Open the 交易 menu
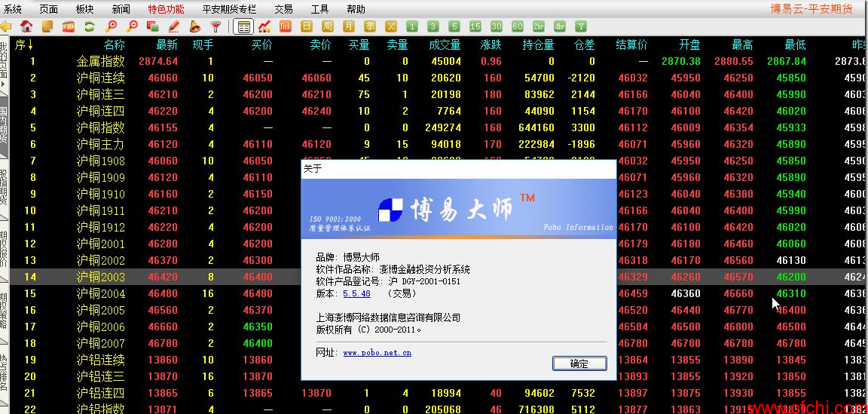The height and width of the screenshot is (414, 868). (283, 9)
